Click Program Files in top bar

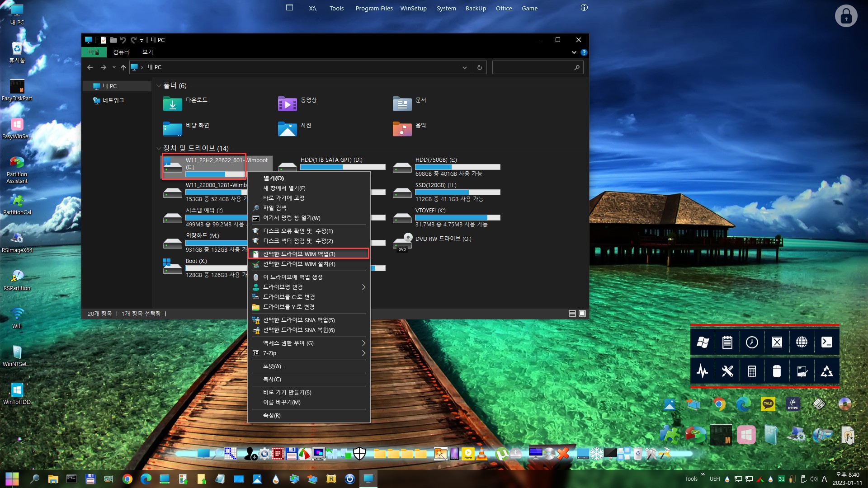pos(374,8)
